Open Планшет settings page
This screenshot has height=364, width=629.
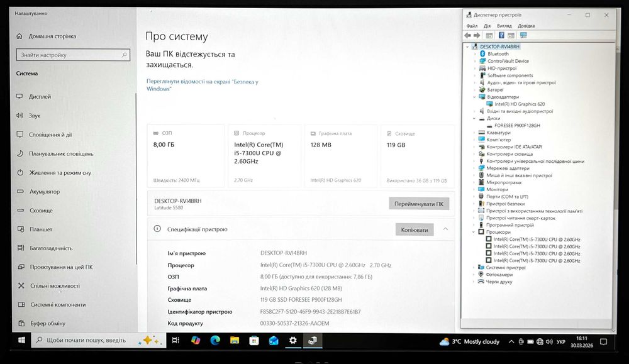coord(40,229)
